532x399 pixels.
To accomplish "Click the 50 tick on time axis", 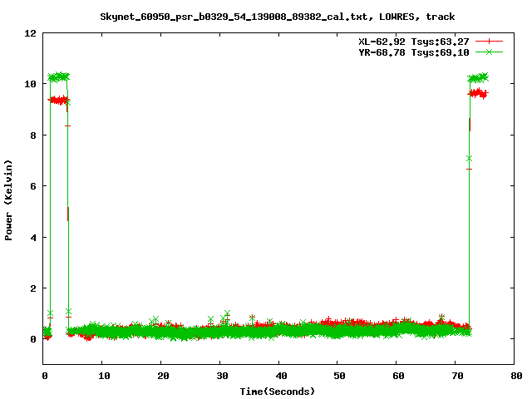I will coord(339,376).
